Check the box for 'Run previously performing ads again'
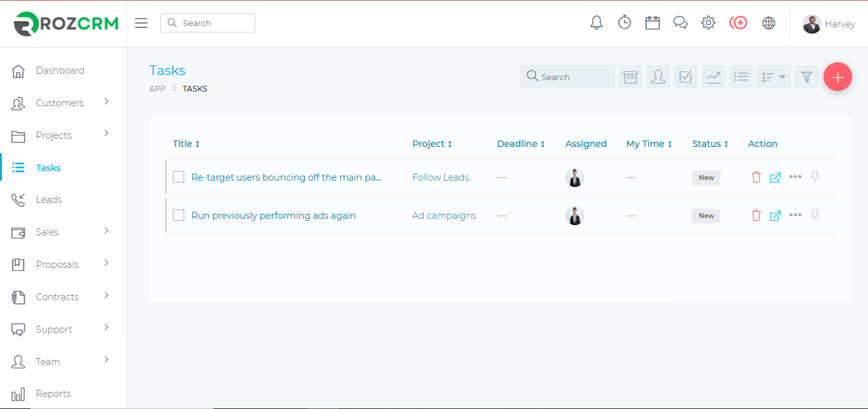868x409 pixels. click(x=179, y=216)
